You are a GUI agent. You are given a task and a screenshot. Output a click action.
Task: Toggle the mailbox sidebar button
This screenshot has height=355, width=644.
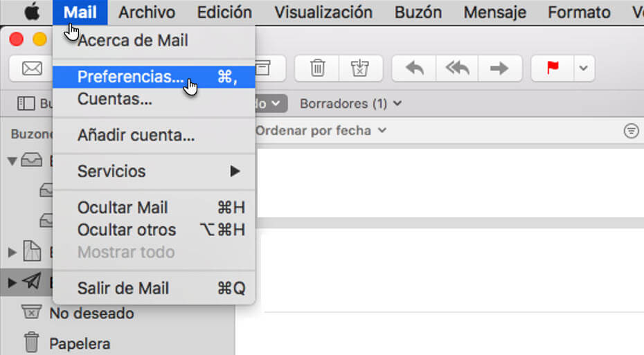(26, 103)
